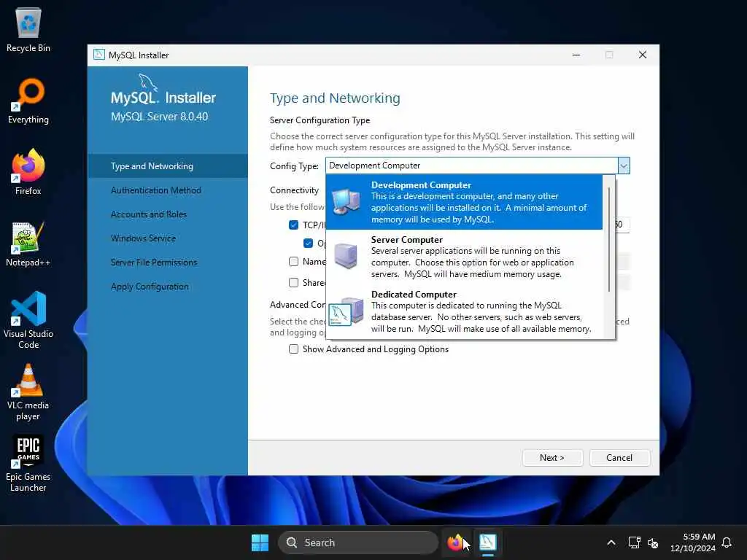Enable the Named Pipe checkbox
This screenshot has height=560, width=747.
pos(293,262)
